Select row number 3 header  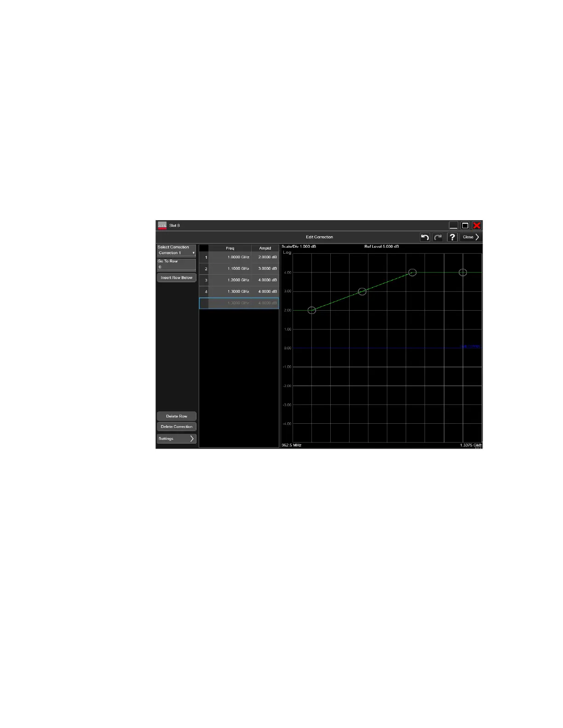[204, 280]
